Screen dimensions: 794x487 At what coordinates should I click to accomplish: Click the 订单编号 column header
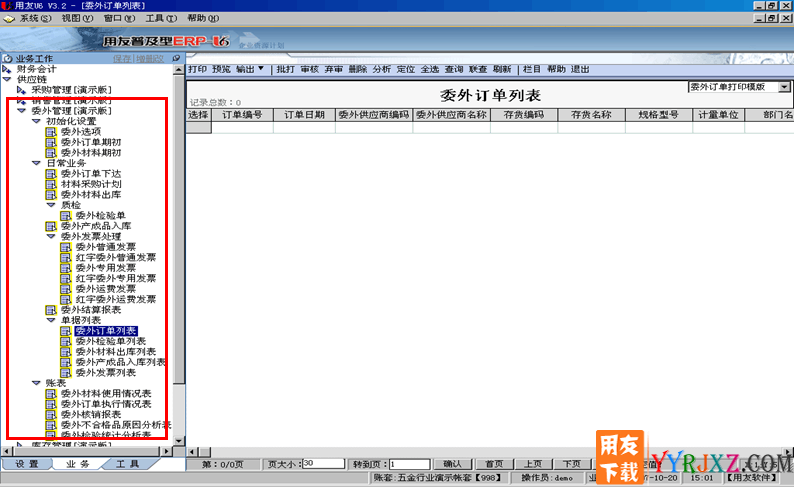pyautogui.click(x=242, y=115)
